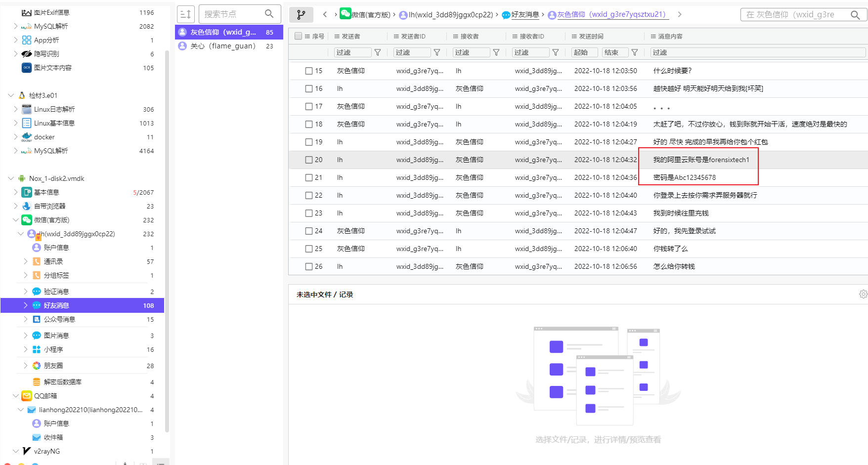
Task: Select the 公众号消息 tree item
Action: click(59, 319)
